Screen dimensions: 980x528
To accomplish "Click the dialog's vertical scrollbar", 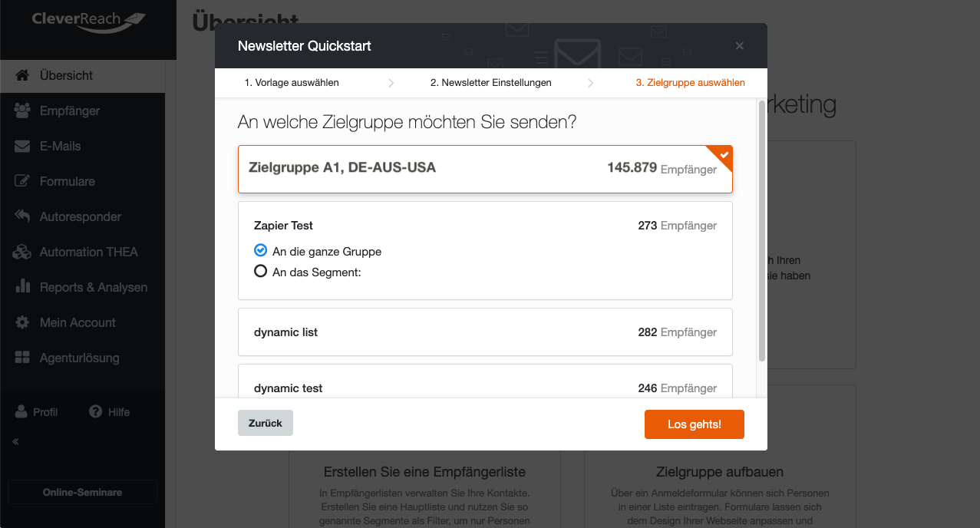I will pos(761,230).
